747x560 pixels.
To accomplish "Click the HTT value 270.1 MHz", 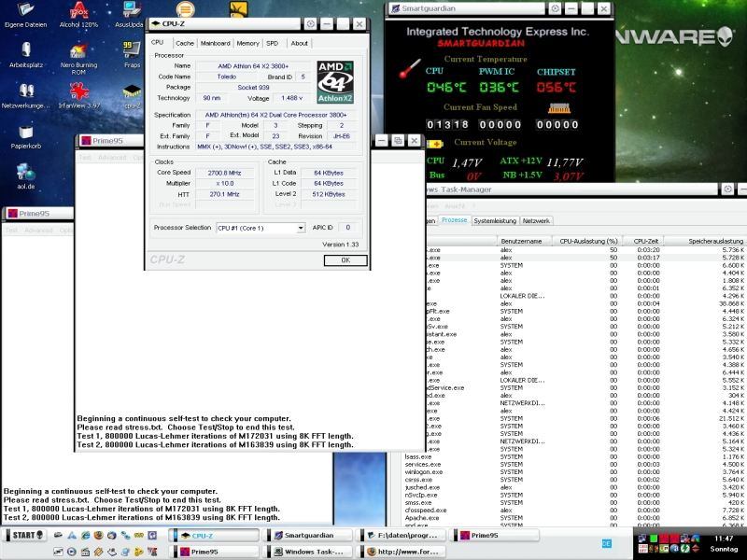I will tap(224, 194).
